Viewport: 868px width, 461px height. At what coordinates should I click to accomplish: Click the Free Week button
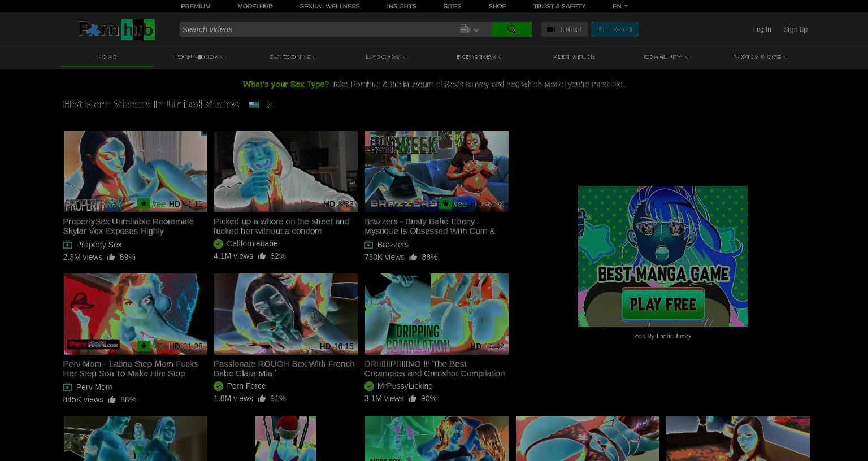(615, 29)
